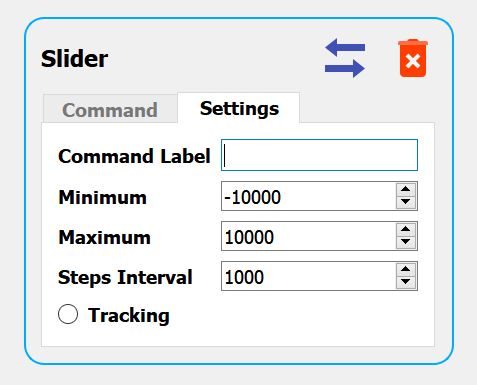Delete the slider with the trash icon
Image resolution: width=477 pixels, height=385 pixels.
(x=413, y=58)
